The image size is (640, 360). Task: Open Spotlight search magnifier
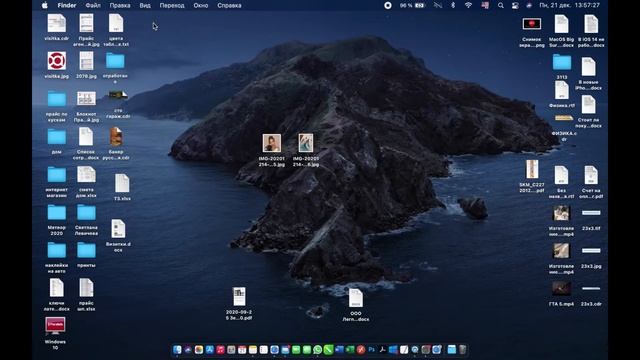[x=500, y=5]
